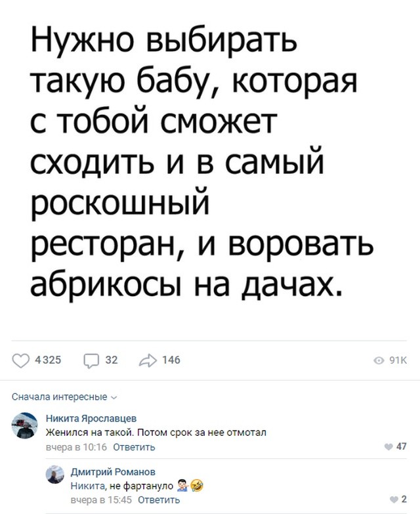Click the eye views icon showing 91K

coord(379,360)
